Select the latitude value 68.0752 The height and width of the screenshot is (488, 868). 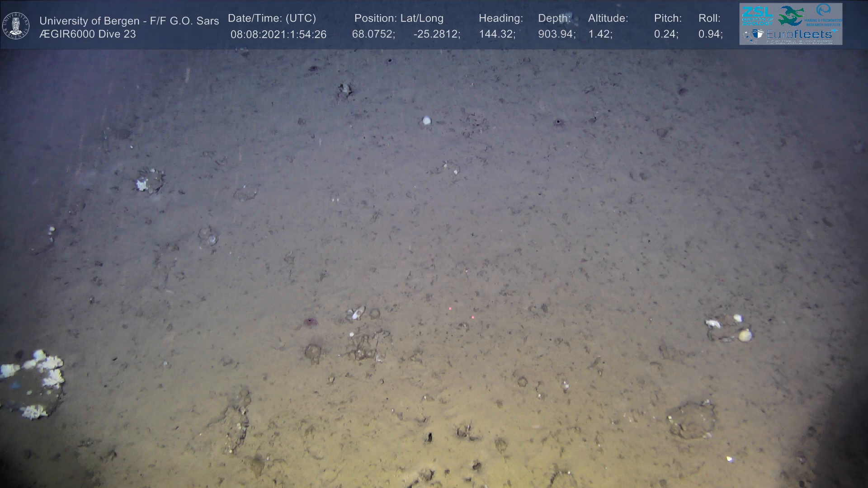point(373,34)
